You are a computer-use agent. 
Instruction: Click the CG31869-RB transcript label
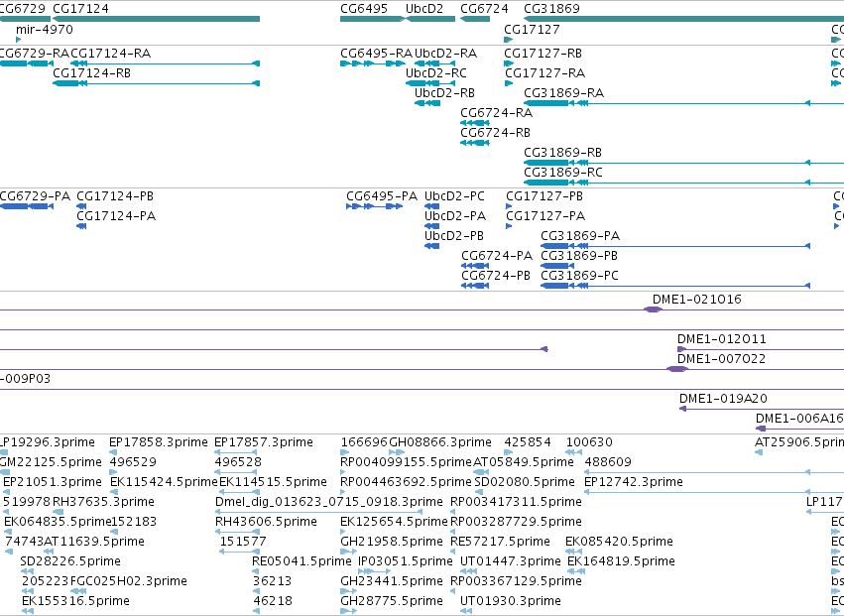(x=562, y=153)
